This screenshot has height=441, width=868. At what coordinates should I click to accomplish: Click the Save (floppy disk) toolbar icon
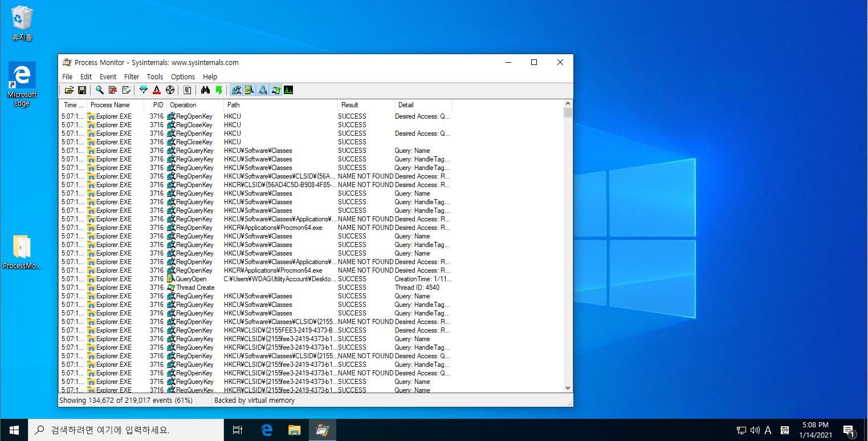pyautogui.click(x=82, y=90)
